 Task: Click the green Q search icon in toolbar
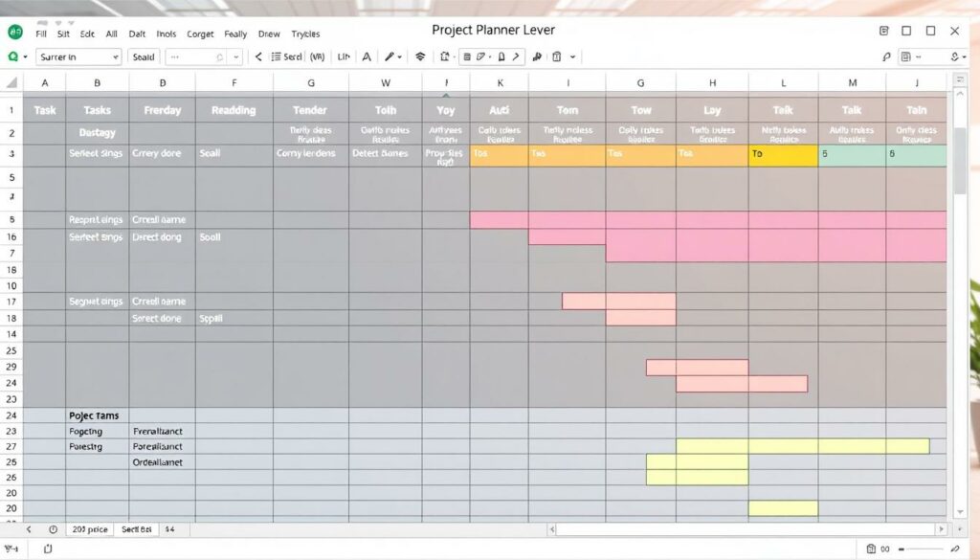(12, 56)
